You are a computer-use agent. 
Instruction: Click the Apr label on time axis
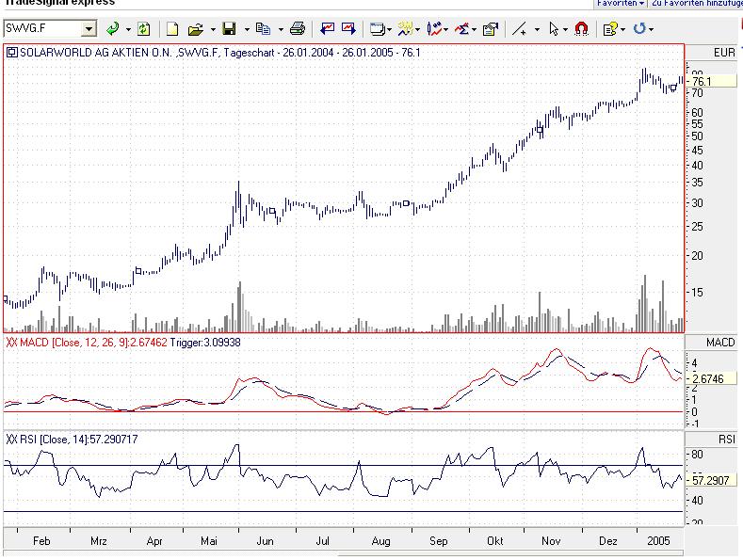coord(154,540)
